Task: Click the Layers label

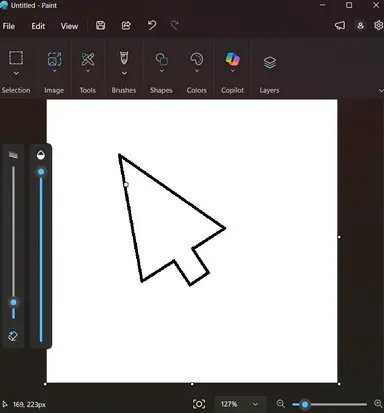Action: tap(269, 90)
